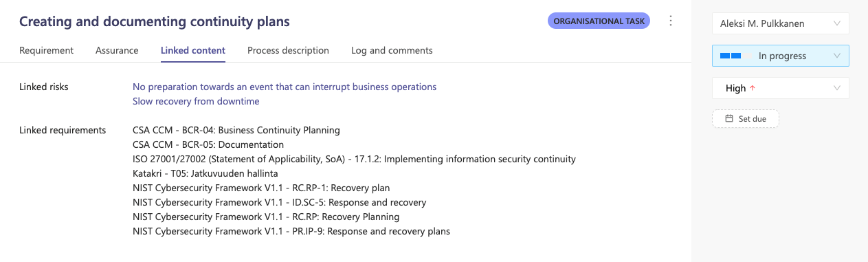This screenshot has height=262, width=868.
Task: Open the three-dot more options menu
Action: point(671,21)
